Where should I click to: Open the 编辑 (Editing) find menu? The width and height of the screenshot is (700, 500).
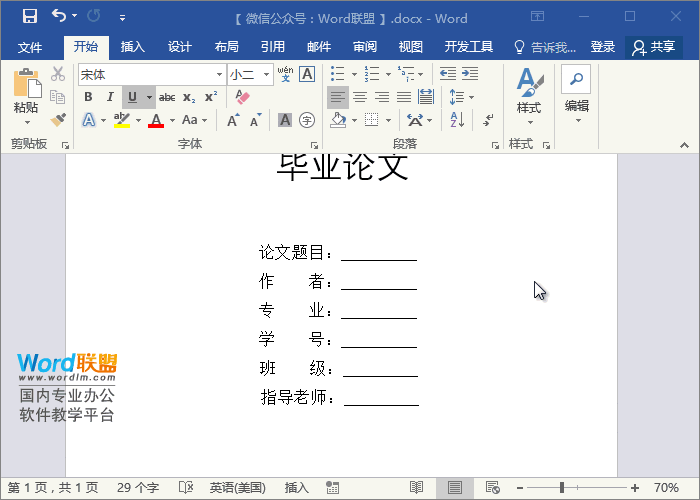click(x=576, y=95)
